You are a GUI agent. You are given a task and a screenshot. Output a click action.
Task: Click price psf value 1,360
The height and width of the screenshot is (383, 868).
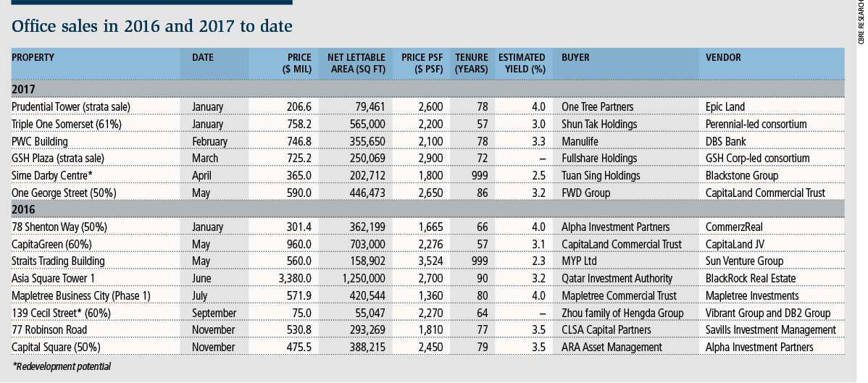[x=430, y=295]
